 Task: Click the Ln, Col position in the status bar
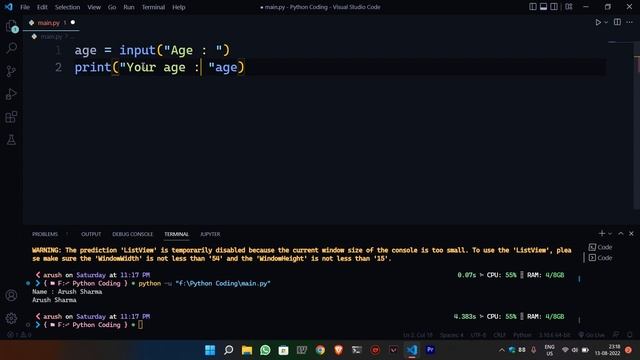point(417,335)
